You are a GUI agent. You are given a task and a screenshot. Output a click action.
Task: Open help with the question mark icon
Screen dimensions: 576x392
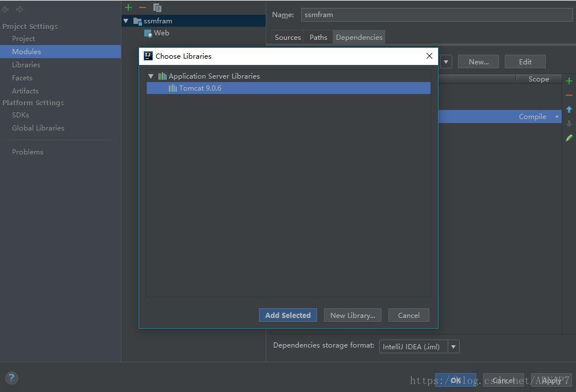point(11,378)
